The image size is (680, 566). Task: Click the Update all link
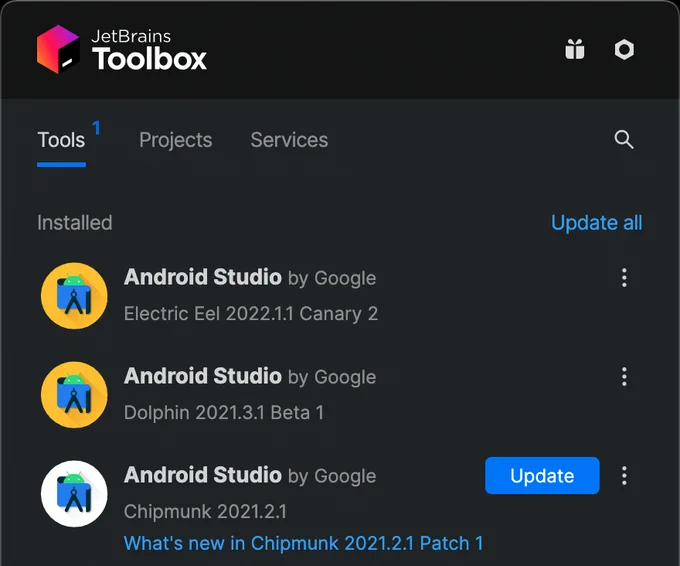click(x=597, y=223)
